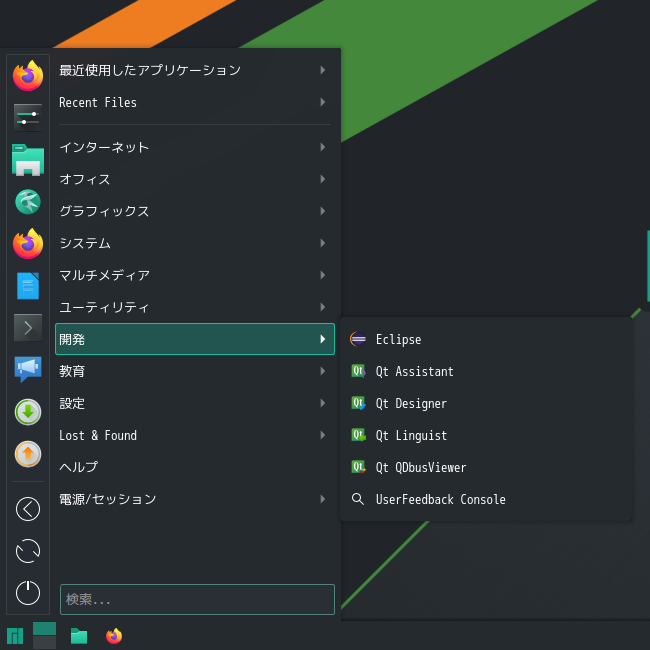Viewport: 650px width, 650px height.
Task: Open the ヘルプ menu entry
Action: click(195, 467)
